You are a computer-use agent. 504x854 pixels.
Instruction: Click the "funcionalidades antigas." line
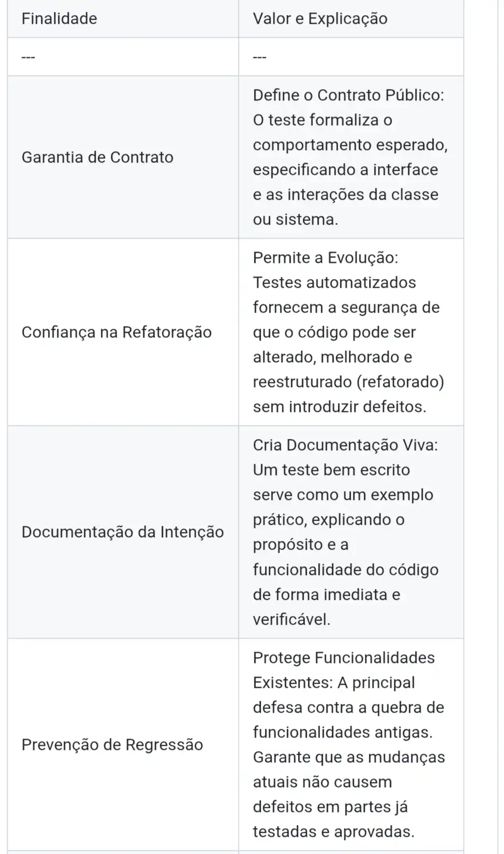343,732
